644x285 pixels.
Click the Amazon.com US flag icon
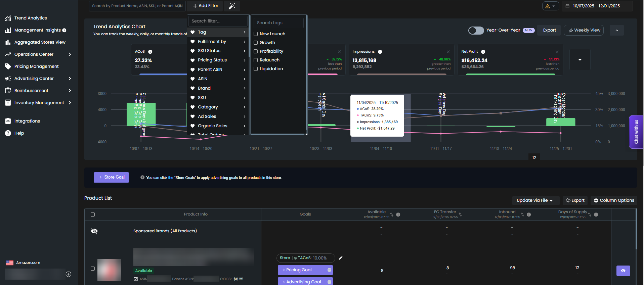pyautogui.click(x=10, y=263)
